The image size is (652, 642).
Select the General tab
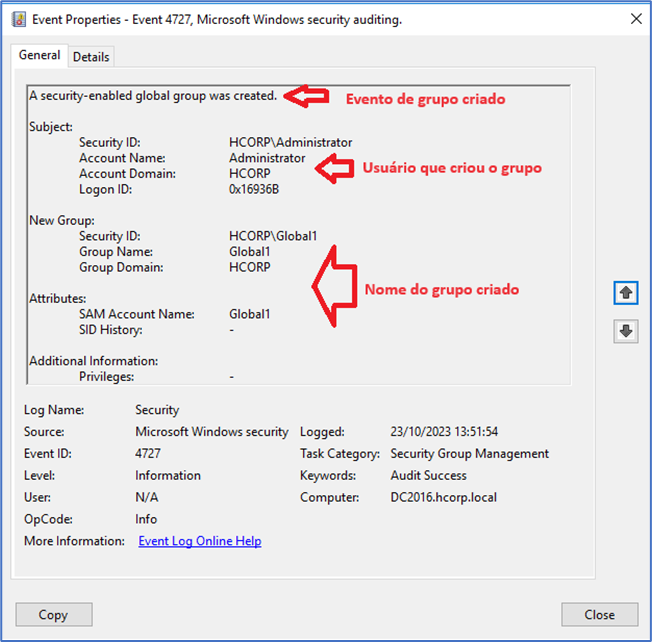coord(40,56)
